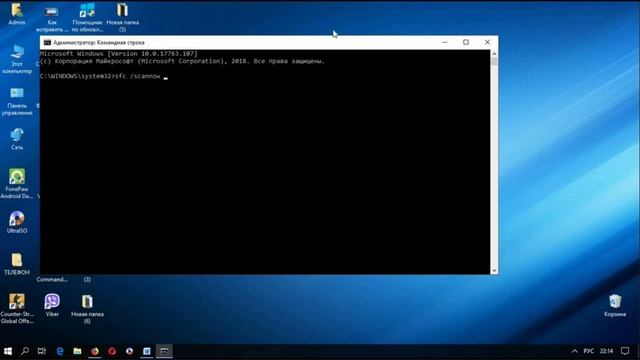Click the Command Prompt scrollbar down arrow
The image size is (640, 360).
494,270
